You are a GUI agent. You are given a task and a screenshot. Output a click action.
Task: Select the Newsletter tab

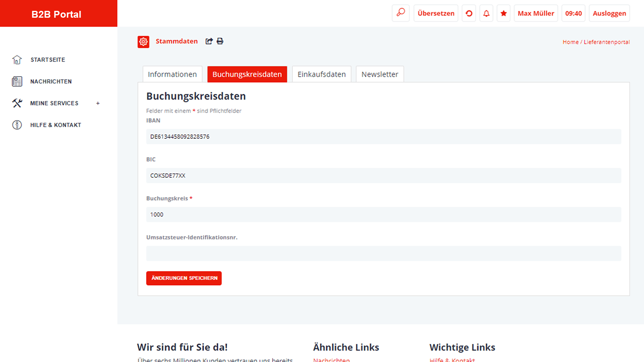(380, 74)
